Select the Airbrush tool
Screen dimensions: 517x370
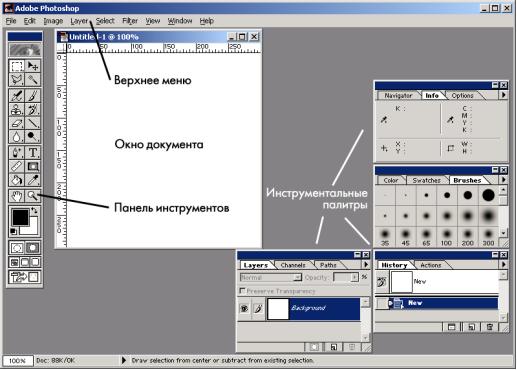click(17, 96)
